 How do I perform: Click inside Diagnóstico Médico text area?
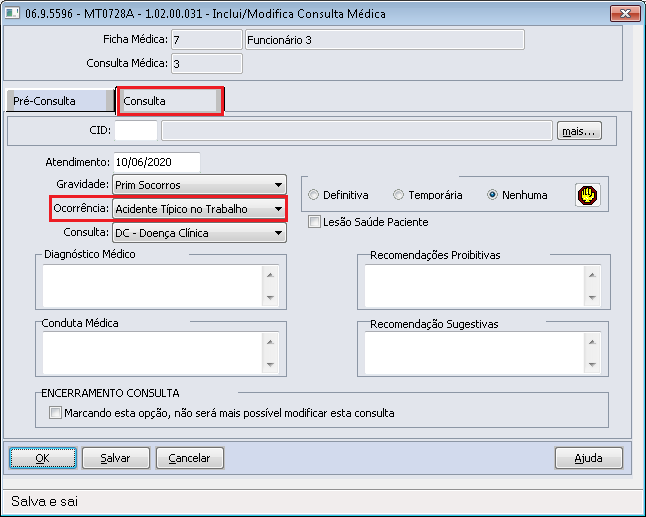coord(152,286)
